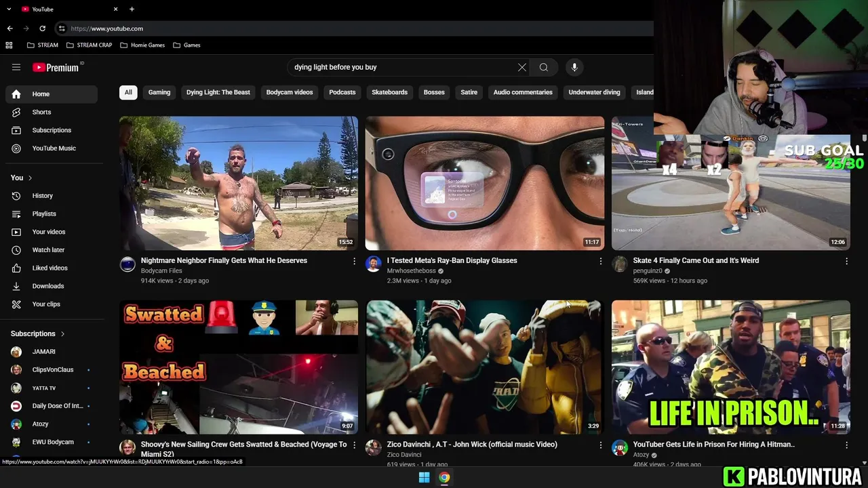The height and width of the screenshot is (488, 868).
Task: Expand the You section chevron
Action: [30, 178]
